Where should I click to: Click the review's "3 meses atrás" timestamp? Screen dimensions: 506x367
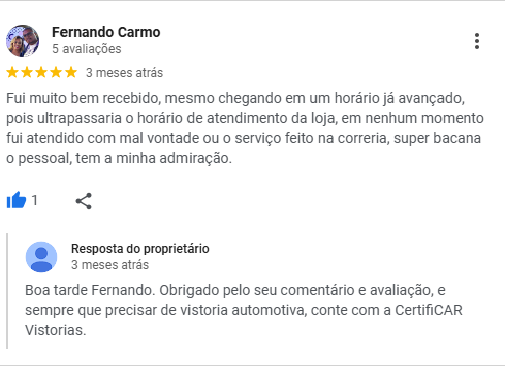tap(124, 73)
